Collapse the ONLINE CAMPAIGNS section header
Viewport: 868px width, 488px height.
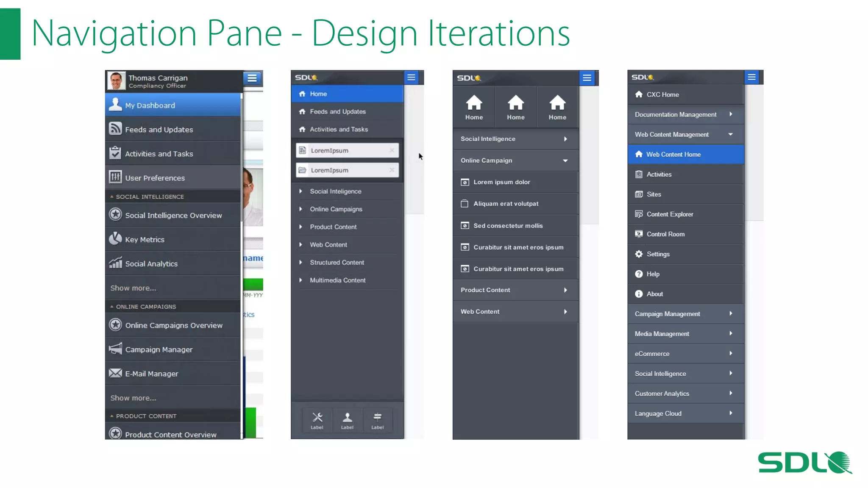tap(173, 306)
